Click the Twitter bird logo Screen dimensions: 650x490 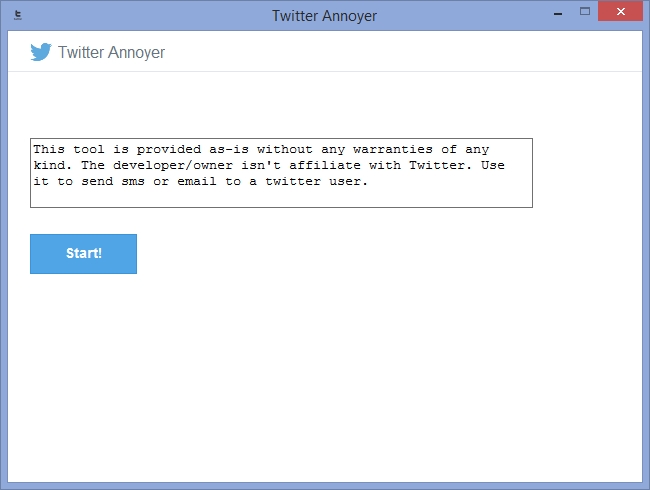(41, 52)
